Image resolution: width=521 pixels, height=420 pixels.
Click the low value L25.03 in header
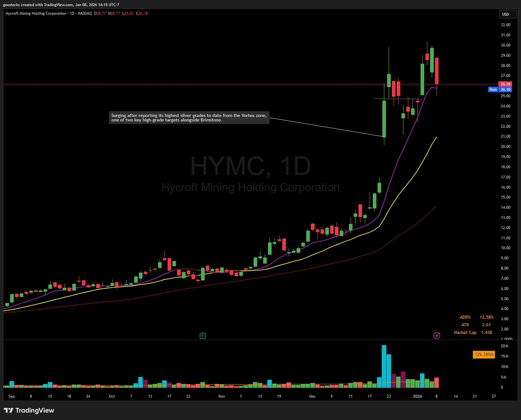[x=128, y=13]
